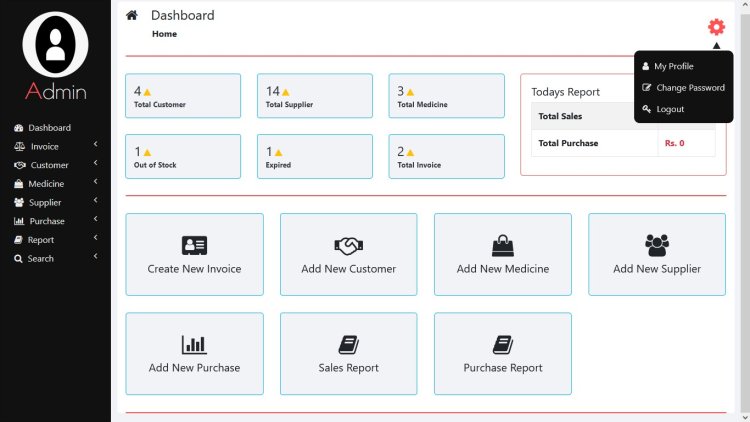Click the Sales Report label
The height and width of the screenshot is (422, 750).
(x=349, y=368)
